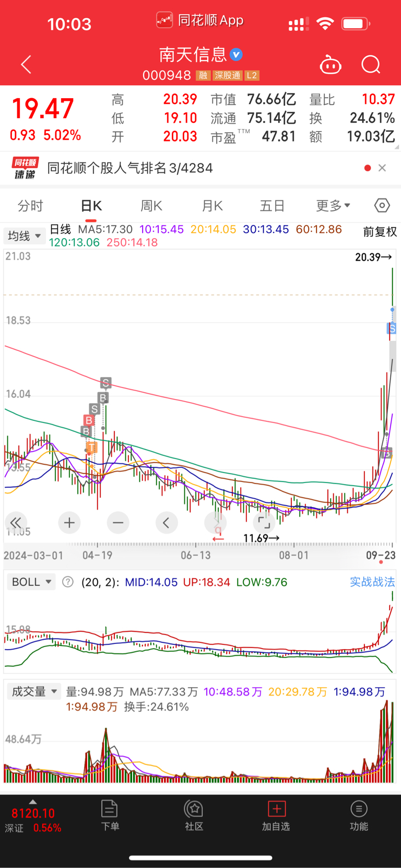
Task: Zoom out chart with minus button
Action: click(x=118, y=522)
